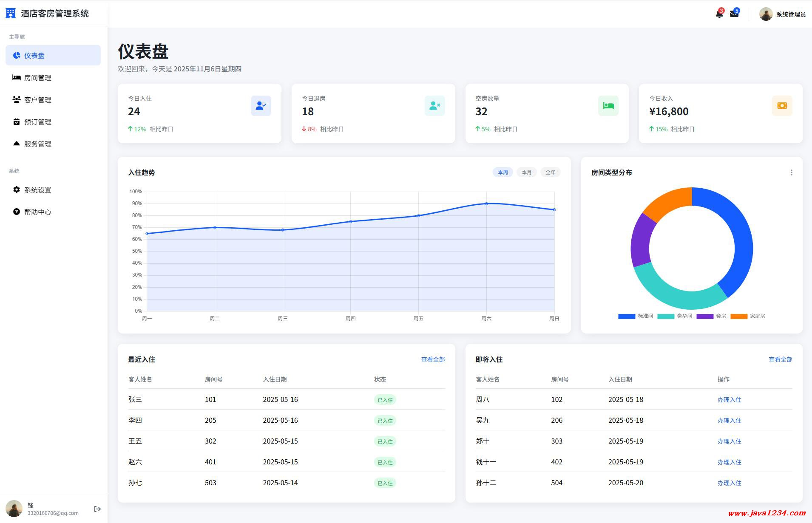Click the today's check-in user icon
812x523 pixels.
[x=261, y=106]
